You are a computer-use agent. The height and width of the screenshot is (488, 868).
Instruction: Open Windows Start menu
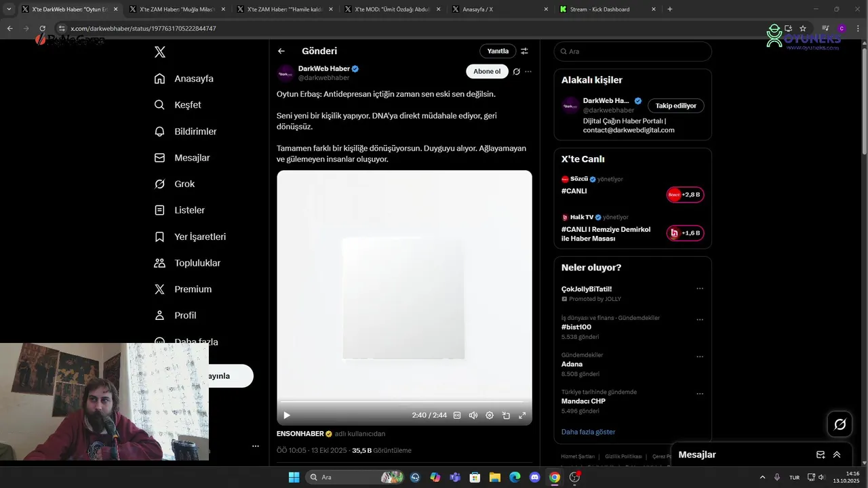(294, 477)
